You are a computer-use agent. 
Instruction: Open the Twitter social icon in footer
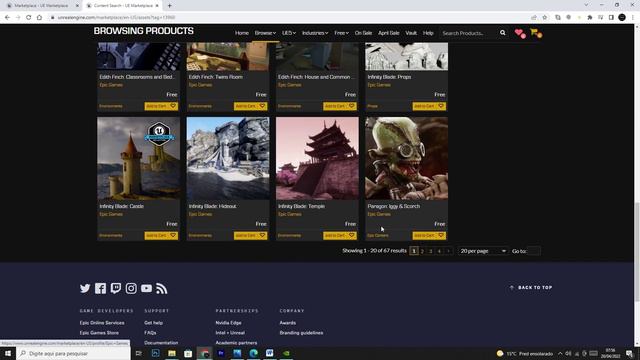tap(85, 288)
